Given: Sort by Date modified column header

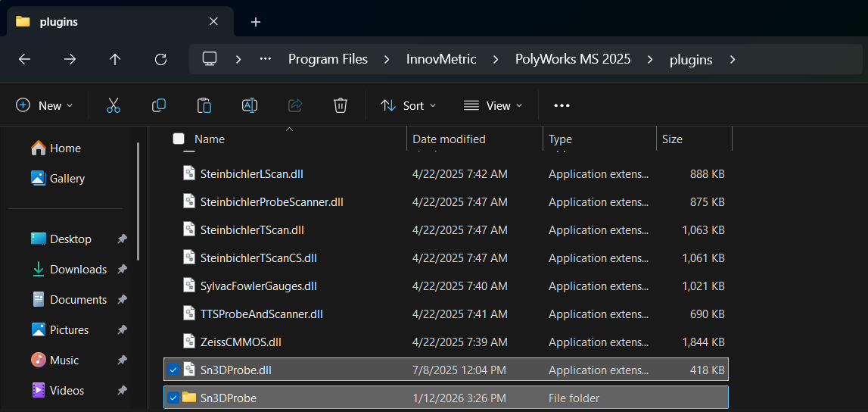Looking at the screenshot, I should coord(449,139).
